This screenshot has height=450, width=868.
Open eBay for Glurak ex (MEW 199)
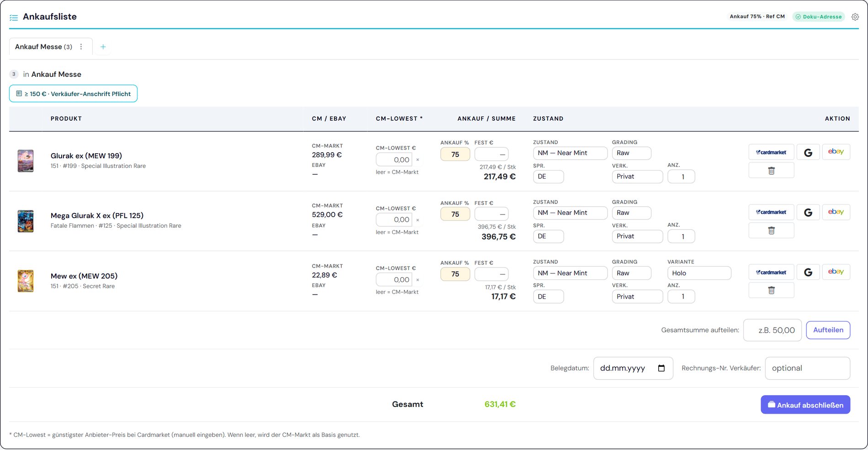(x=836, y=152)
